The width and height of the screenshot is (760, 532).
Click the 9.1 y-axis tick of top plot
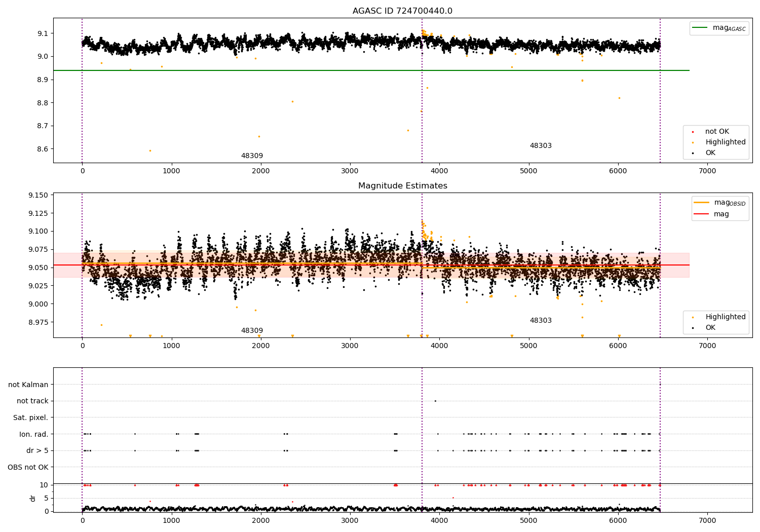pos(43,33)
